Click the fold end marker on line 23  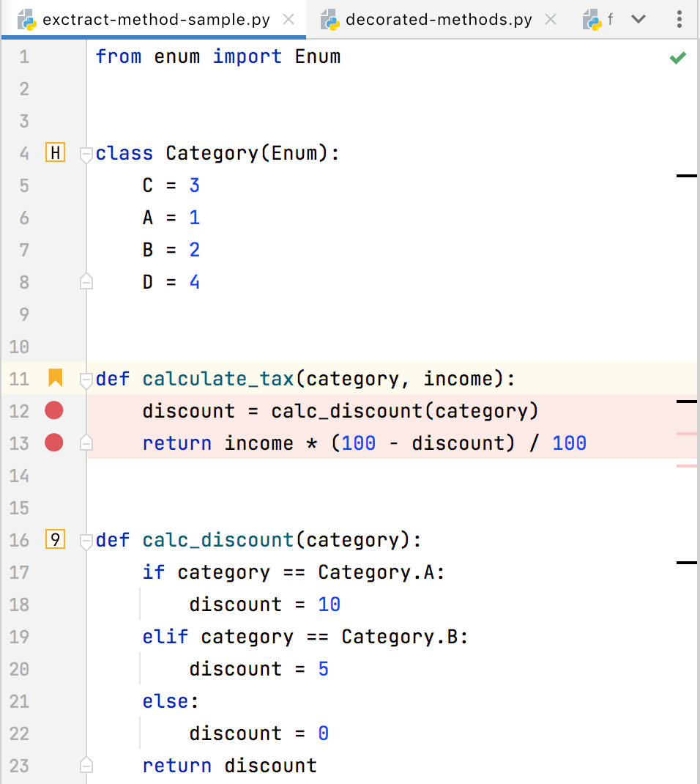tap(86, 765)
